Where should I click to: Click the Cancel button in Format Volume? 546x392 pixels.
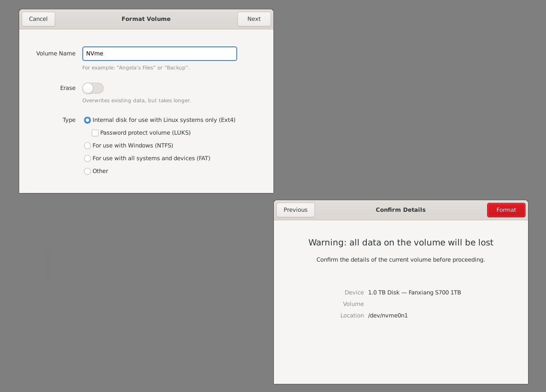tap(38, 19)
